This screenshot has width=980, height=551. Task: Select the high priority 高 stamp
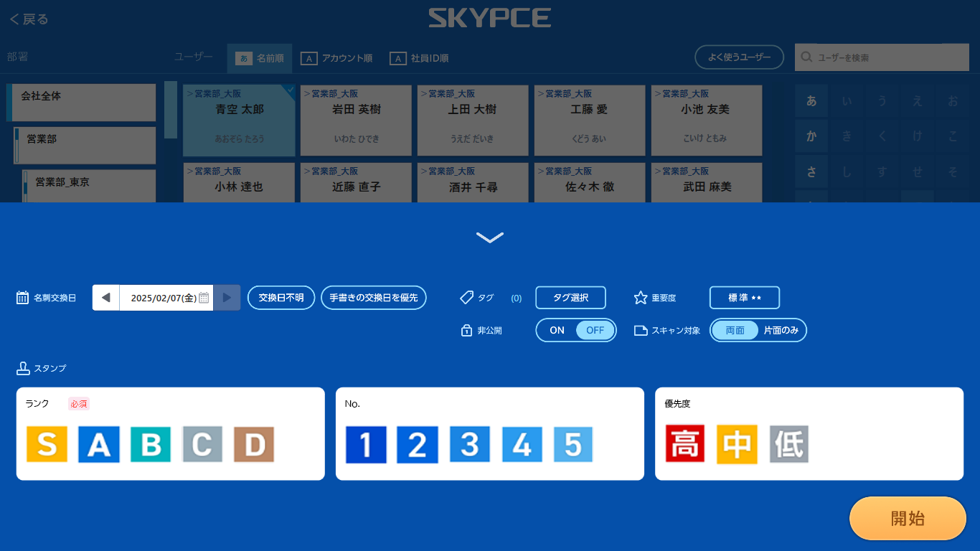pyautogui.click(x=685, y=445)
